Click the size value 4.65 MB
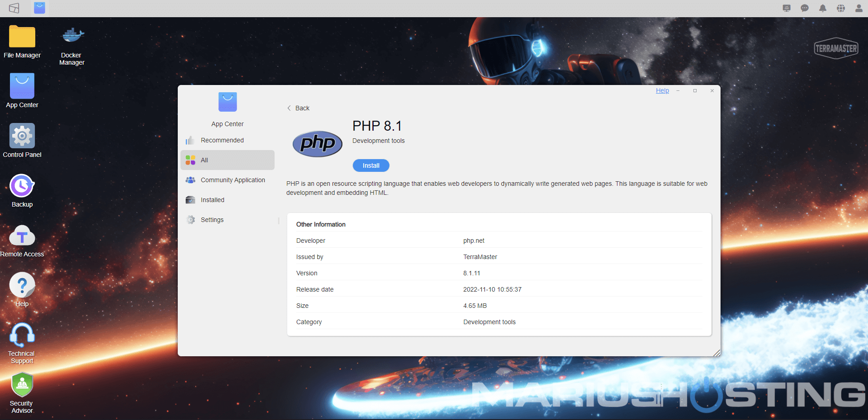Screen dimensions: 868x420 [475, 306]
